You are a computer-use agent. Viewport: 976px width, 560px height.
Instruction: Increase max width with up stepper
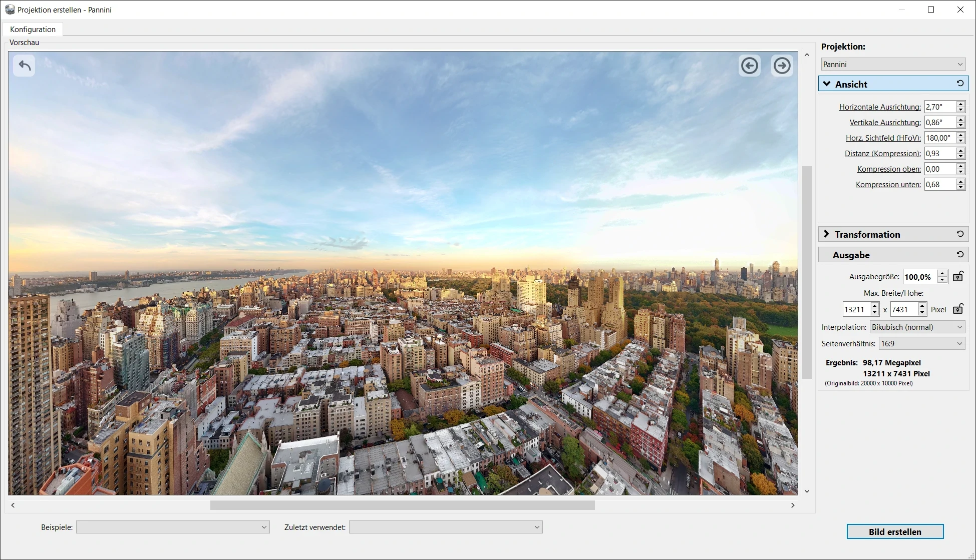[875, 306]
